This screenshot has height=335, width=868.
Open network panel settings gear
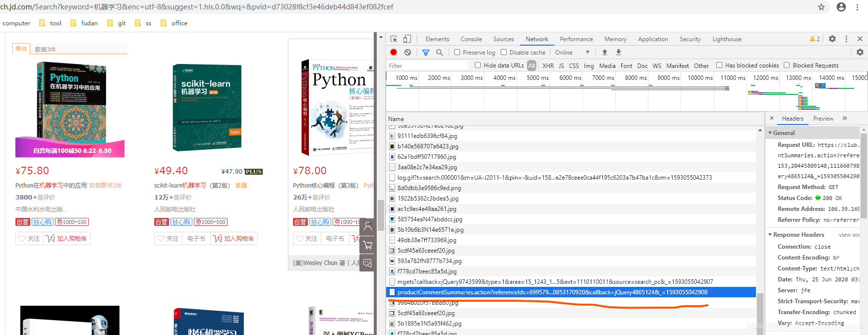pos(860,52)
